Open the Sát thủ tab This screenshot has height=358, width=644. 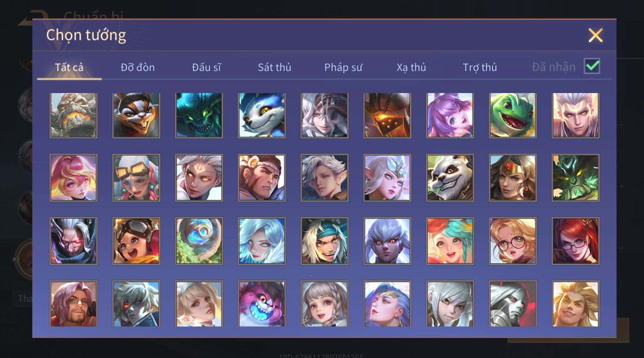(274, 67)
